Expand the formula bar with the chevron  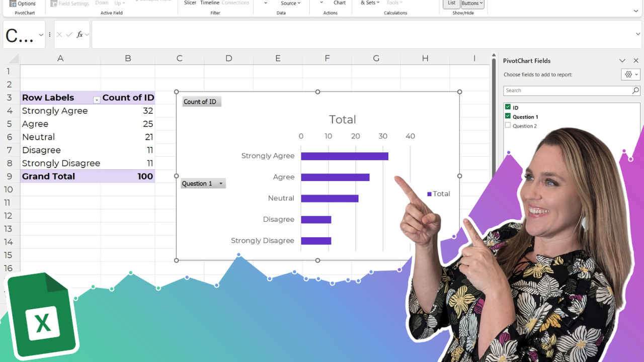pyautogui.click(x=638, y=34)
